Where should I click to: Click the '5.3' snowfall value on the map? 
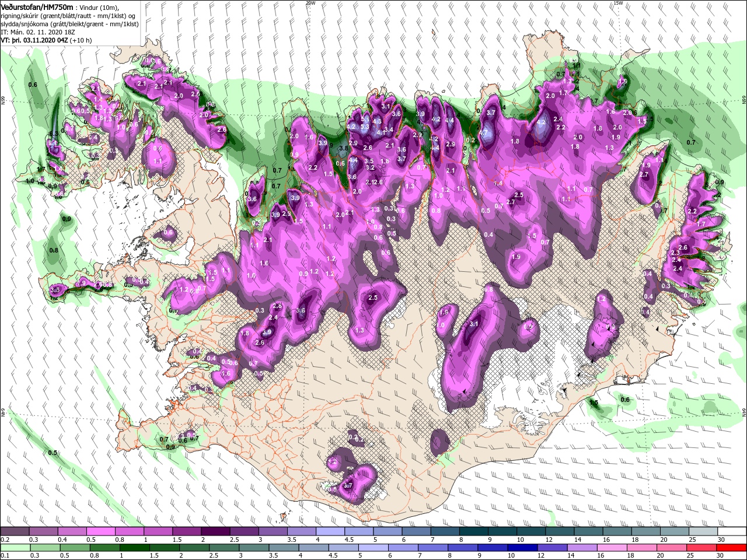[365, 127]
